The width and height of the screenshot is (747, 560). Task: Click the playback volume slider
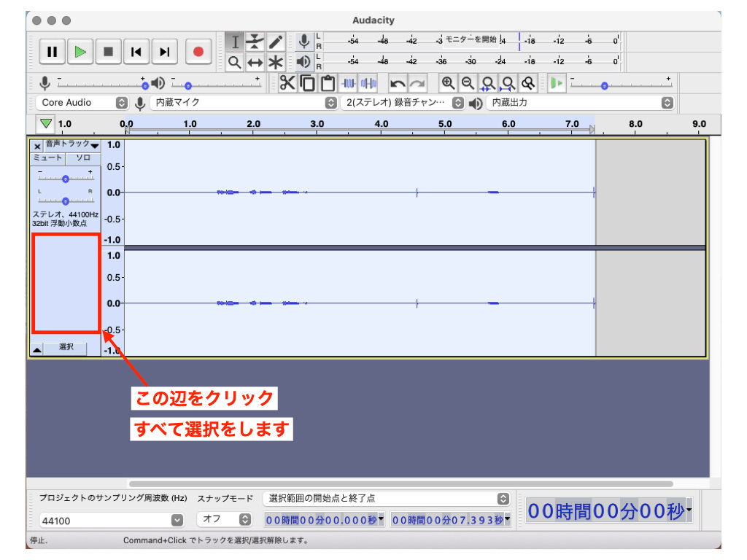[x=215, y=85]
